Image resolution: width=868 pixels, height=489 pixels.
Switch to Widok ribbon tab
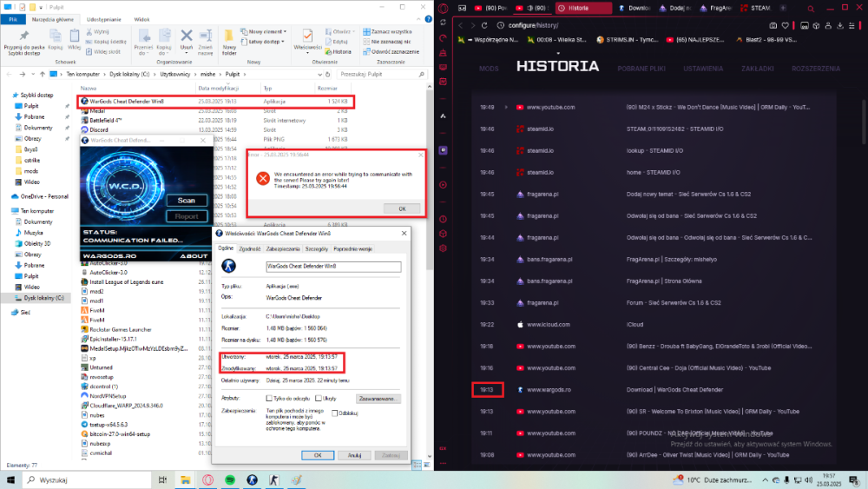pos(141,19)
